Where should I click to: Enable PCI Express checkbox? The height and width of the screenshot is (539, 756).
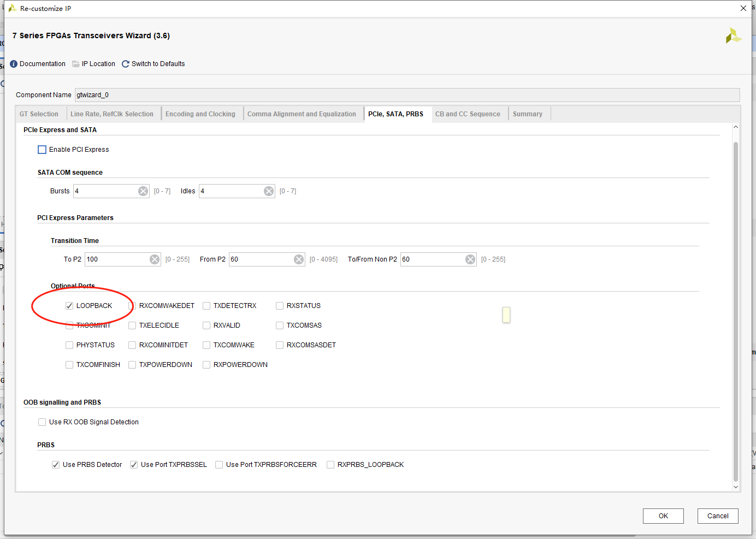(42, 150)
